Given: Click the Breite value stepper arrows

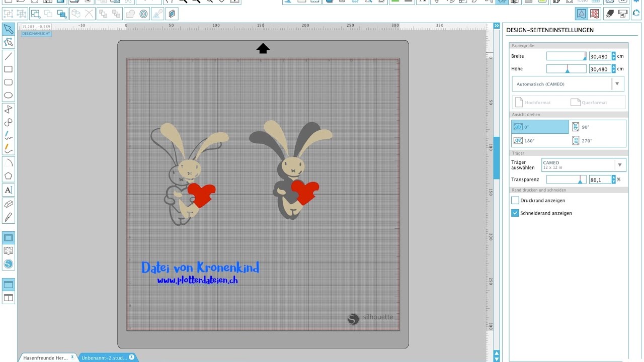Looking at the screenshot, I should click(x=613, y=56).
